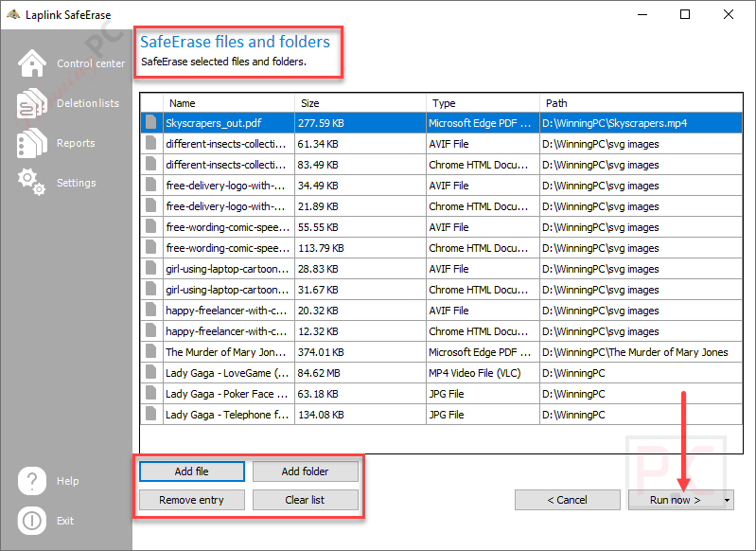Image resolution: width=756 pixels, height=551 pixels.
Task: Select the 'Lady Gaga - Poker Face' file name
Action: tap(226, 394)
